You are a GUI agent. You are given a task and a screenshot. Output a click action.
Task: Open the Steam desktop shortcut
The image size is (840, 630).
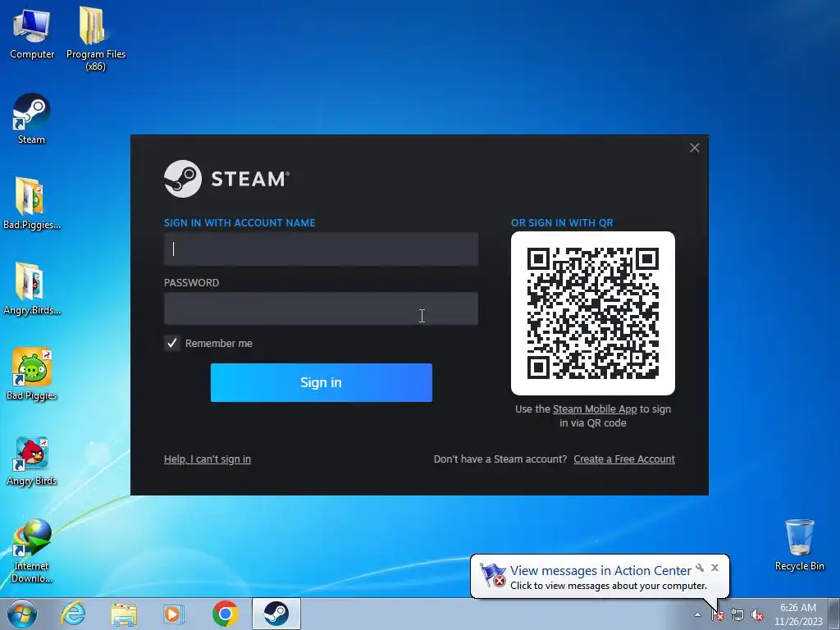point(31,119)
